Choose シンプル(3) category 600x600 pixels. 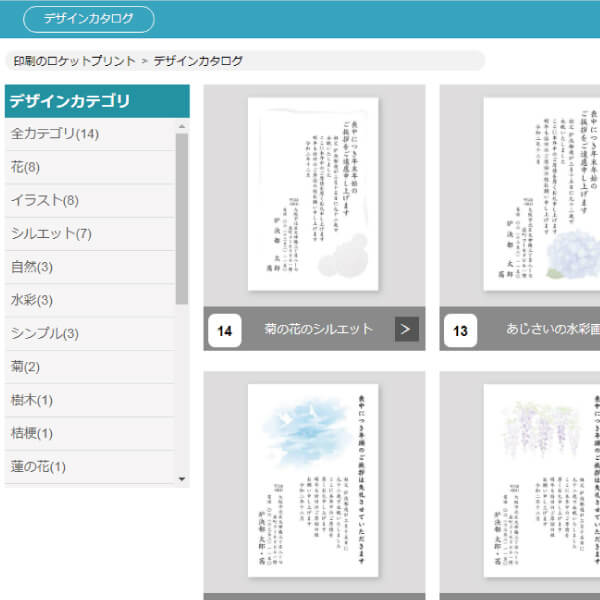(90, 334)
